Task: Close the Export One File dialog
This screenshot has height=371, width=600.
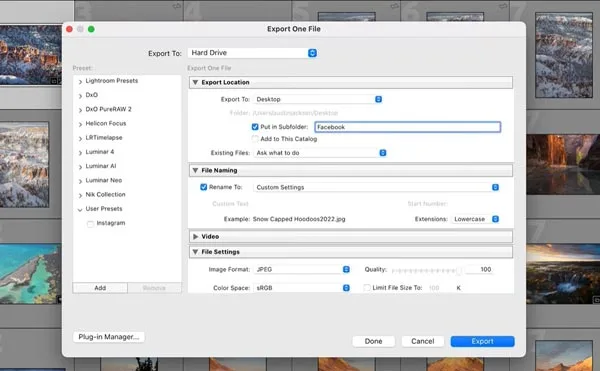Action: [x=69, y=29]
